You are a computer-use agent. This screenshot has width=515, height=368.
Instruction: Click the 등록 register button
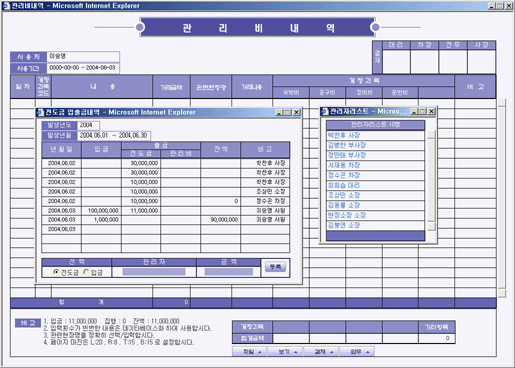coord(275,267)
